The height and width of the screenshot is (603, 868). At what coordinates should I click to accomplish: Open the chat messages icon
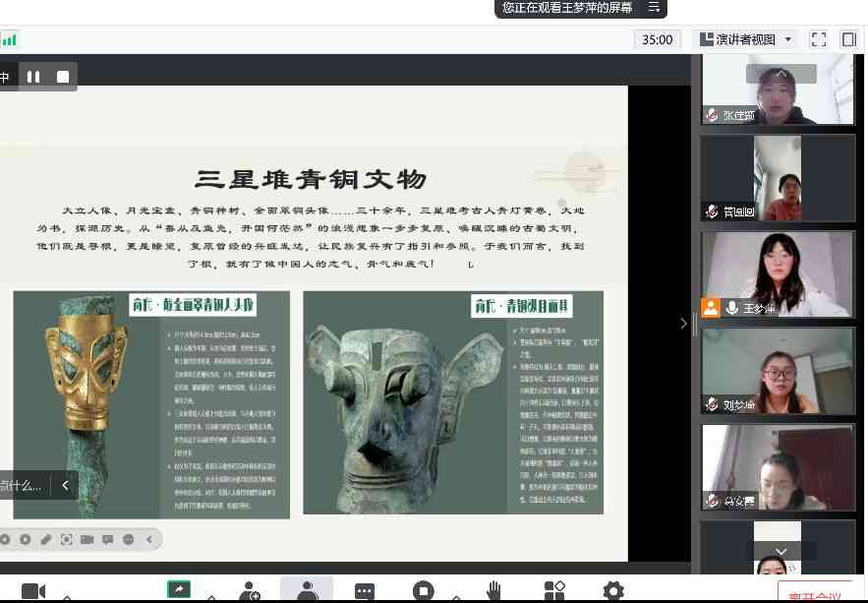pyautogui.click(x=365, y=591)
